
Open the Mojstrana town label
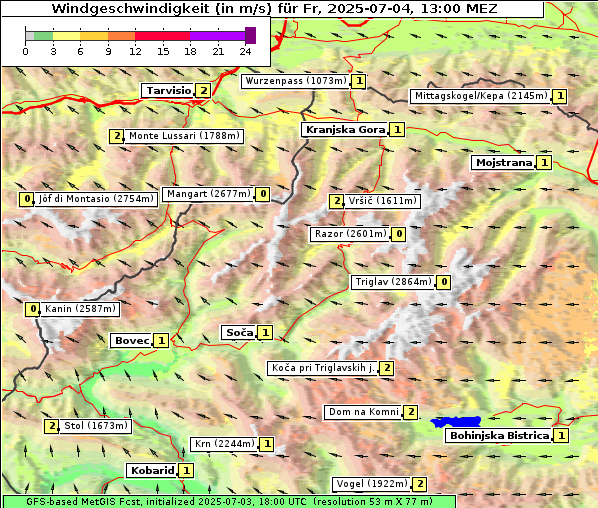504,163
